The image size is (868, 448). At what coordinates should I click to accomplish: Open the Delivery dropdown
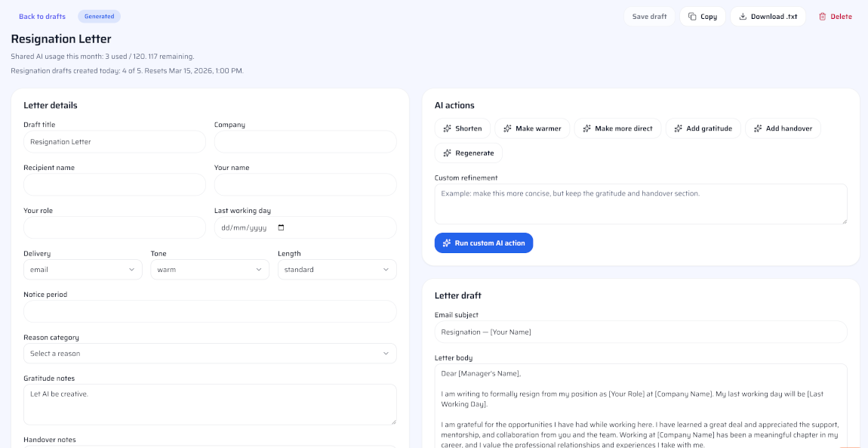click(82, 269)
